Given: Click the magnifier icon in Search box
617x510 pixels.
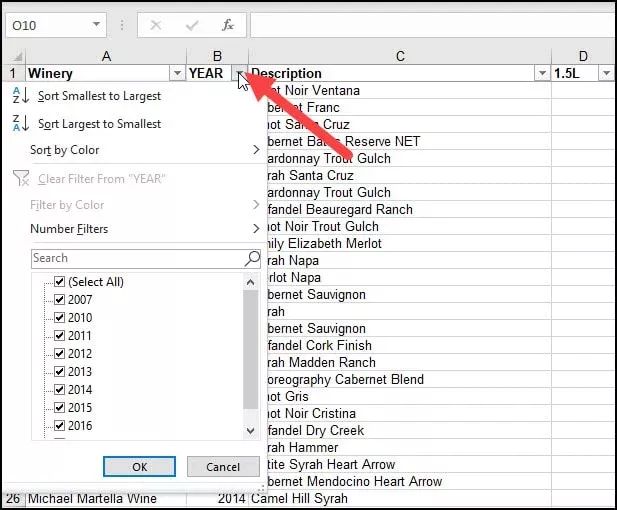Looking at the screenshot, I should [252, 258].
